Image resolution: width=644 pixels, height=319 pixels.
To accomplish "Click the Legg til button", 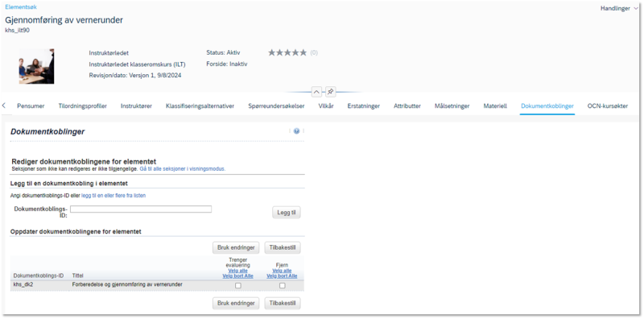I will [x=287, y=213].
